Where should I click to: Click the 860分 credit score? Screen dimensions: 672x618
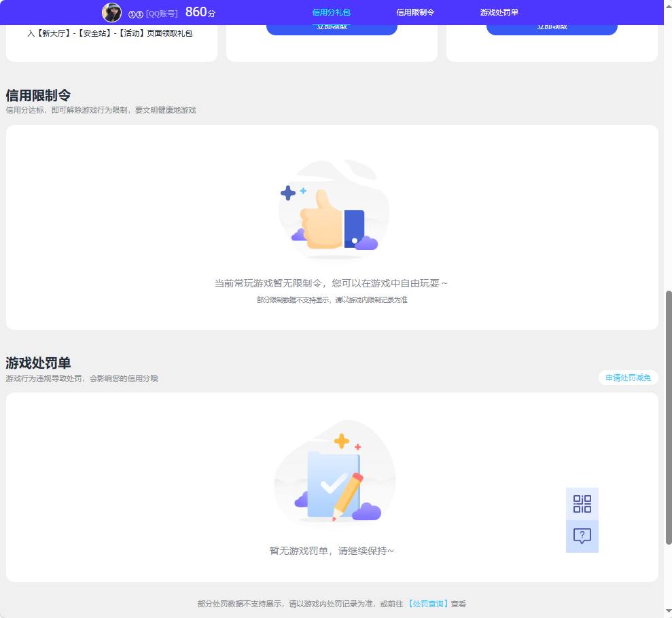(x=200, y=12)
